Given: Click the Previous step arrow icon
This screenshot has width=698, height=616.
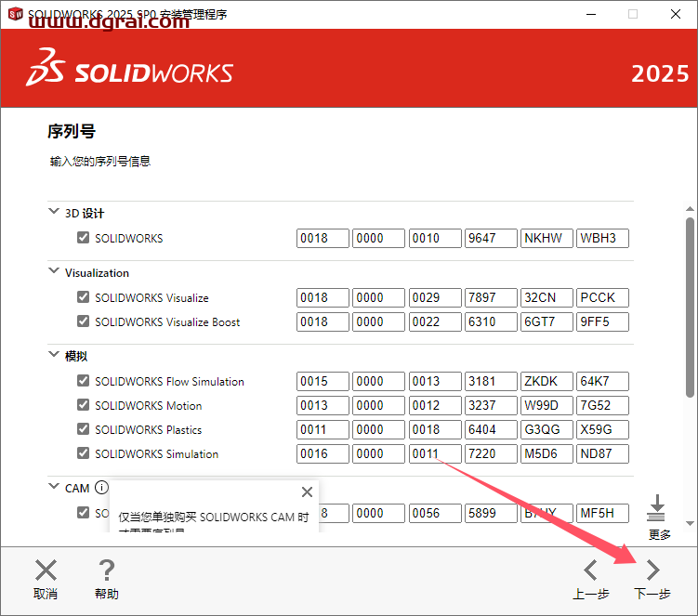Looking at the screenshot, I should (591, 570).
